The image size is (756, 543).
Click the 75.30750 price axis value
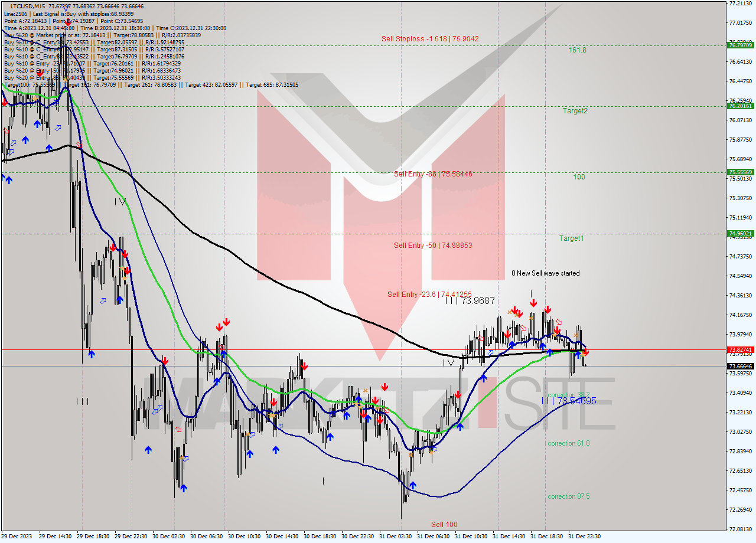(741, 198)
